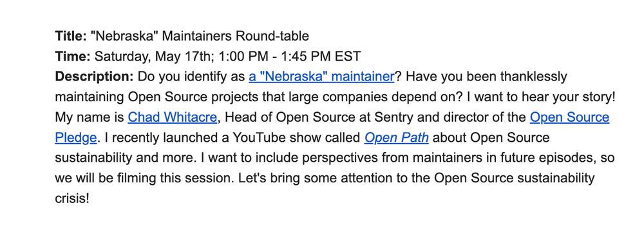Open the a "Nebraska" maintainer link

(321, 77)
